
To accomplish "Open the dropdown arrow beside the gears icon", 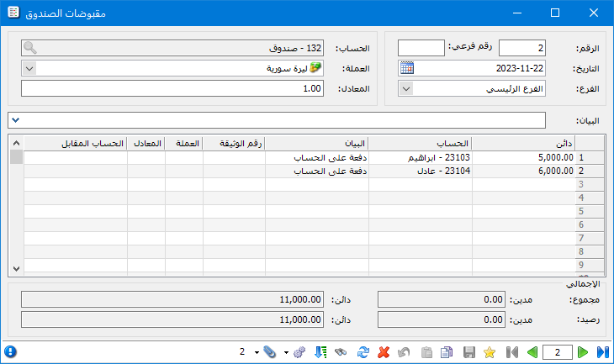I will coord(286,352).
